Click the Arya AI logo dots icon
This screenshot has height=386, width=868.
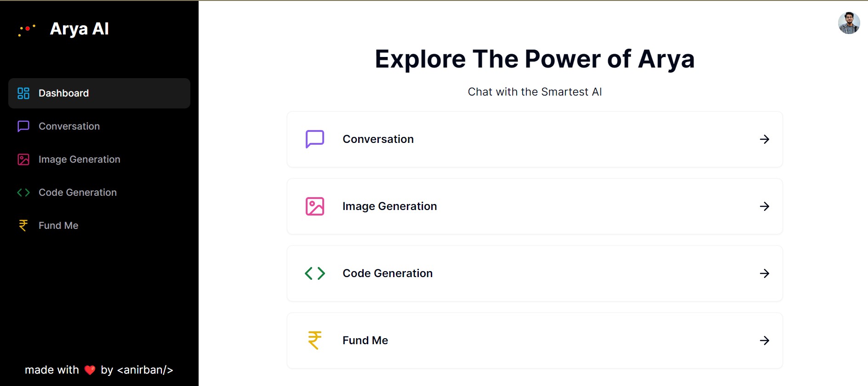pos(27,29)
